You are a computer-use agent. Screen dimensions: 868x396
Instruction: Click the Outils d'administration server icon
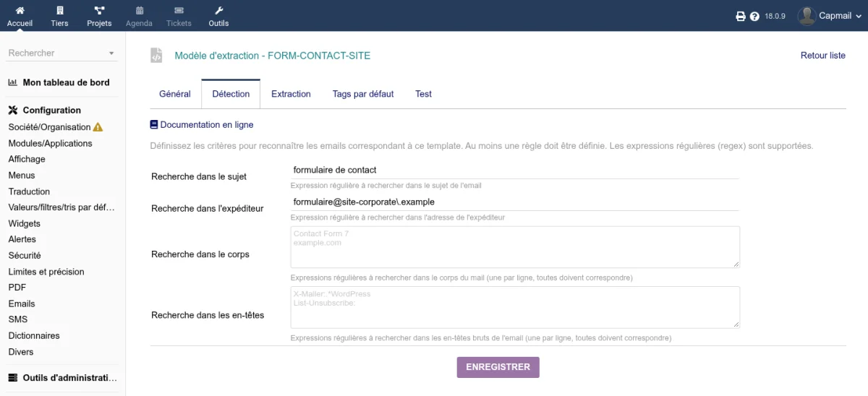pos(13,378)
